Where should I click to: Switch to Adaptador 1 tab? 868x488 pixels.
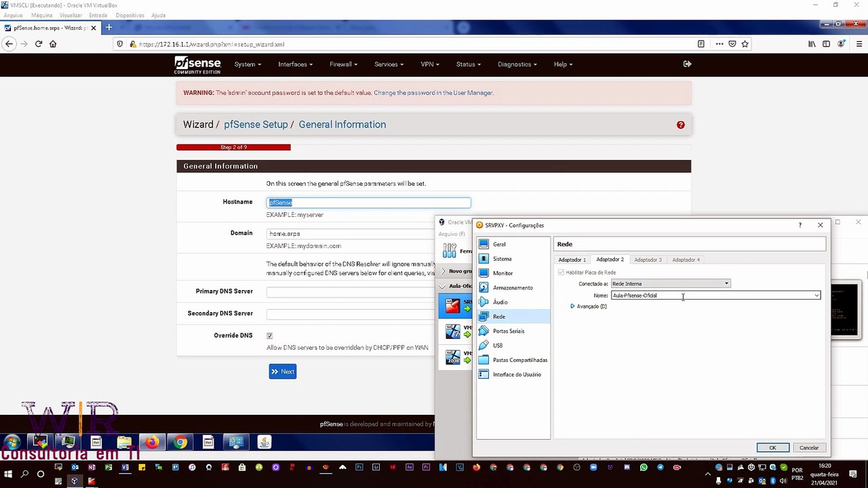[572, 260]
